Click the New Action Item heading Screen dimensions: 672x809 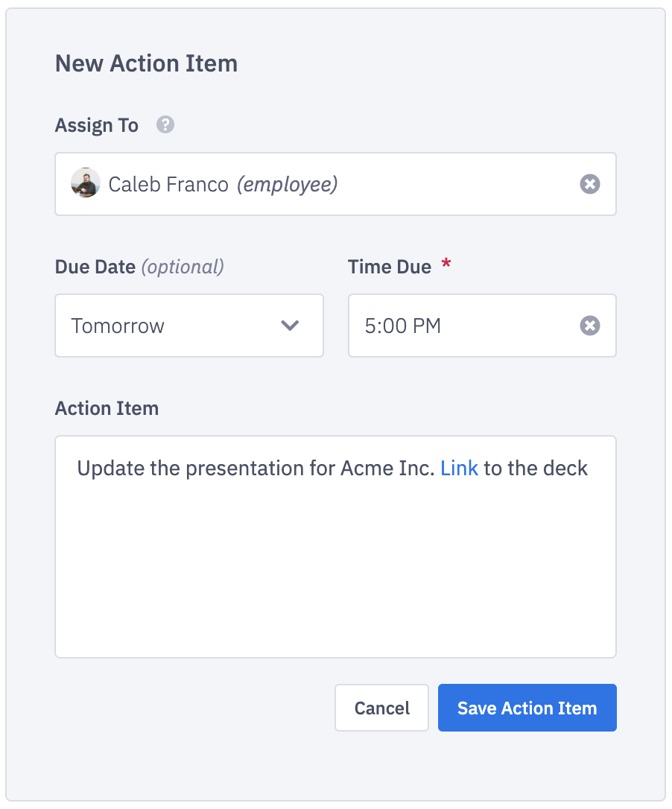click(x=146, y=63)
